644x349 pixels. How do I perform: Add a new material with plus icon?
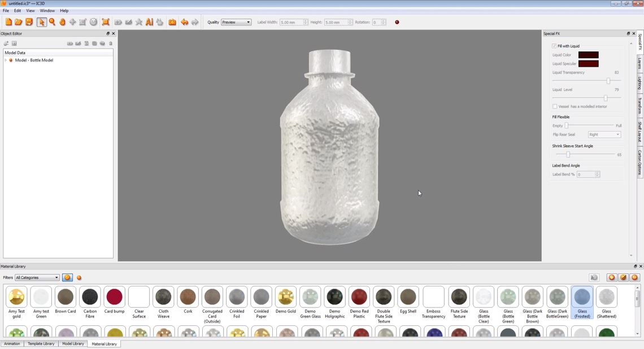point(612,277)
